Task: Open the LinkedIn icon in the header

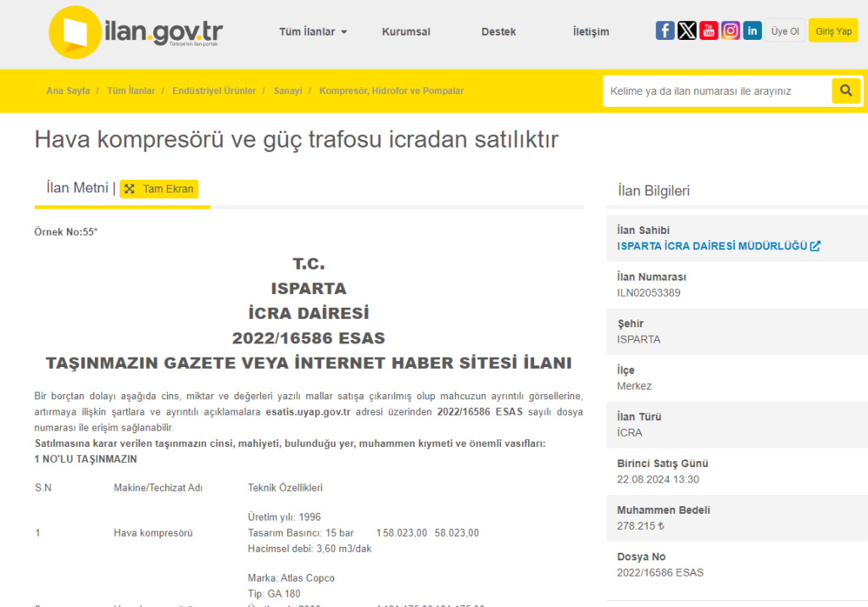Action: tap(752, 30)
